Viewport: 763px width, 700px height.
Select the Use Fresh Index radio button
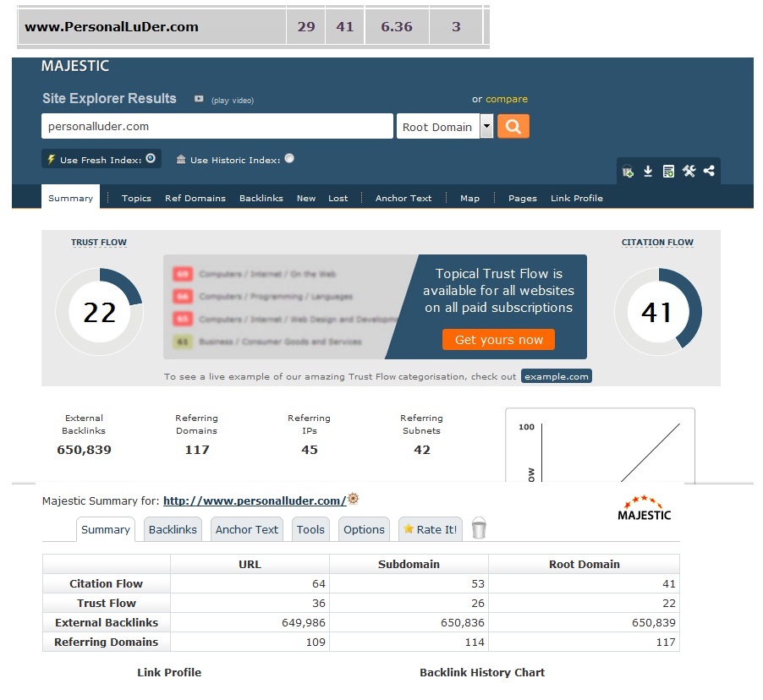point(151,158)
